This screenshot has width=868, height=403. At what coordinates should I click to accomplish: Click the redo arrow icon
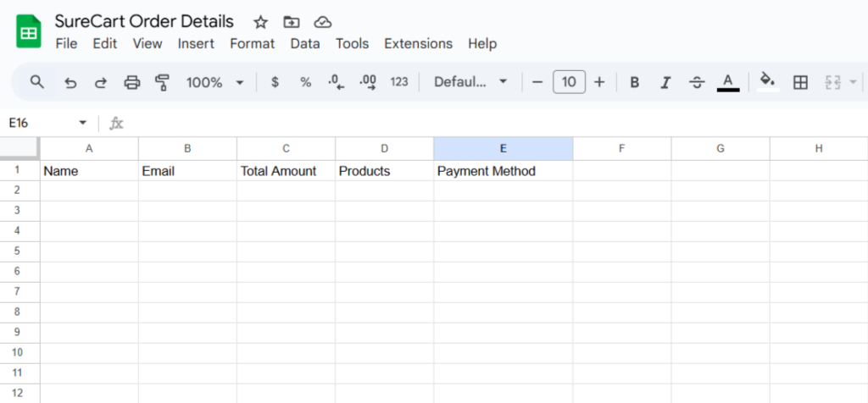point(100,82)
